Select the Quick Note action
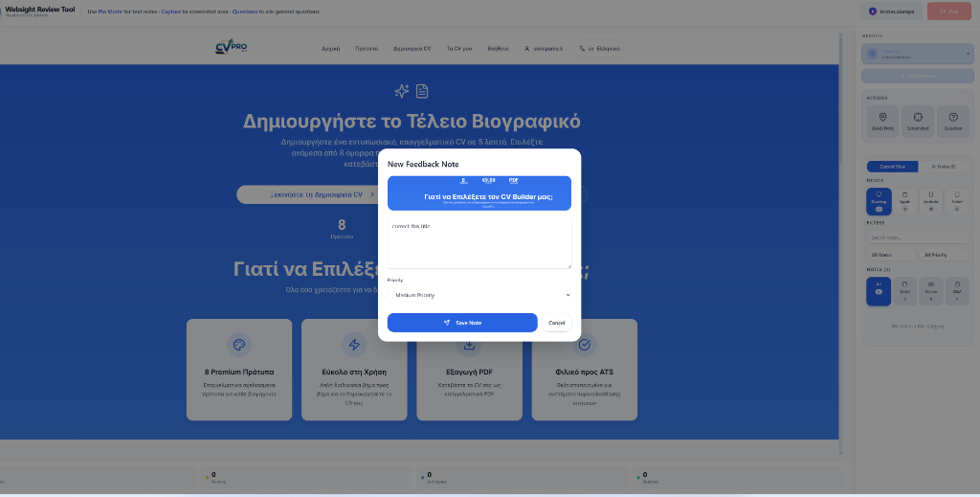The width and height of the screenshot is (980, 497). 882,122
